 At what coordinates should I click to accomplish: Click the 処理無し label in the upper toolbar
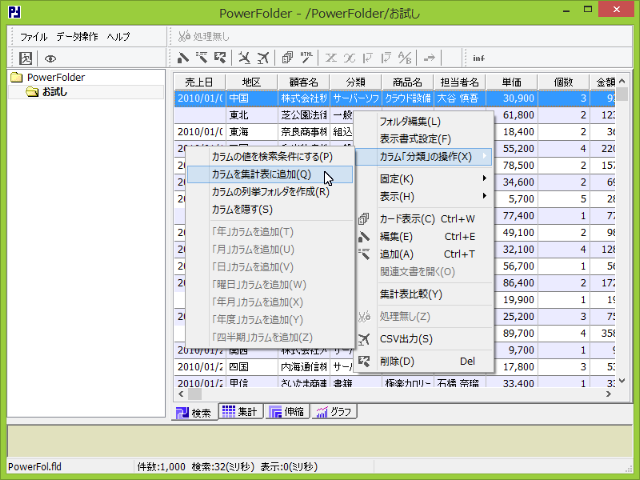pyautogui.click(x=211, y=37)
